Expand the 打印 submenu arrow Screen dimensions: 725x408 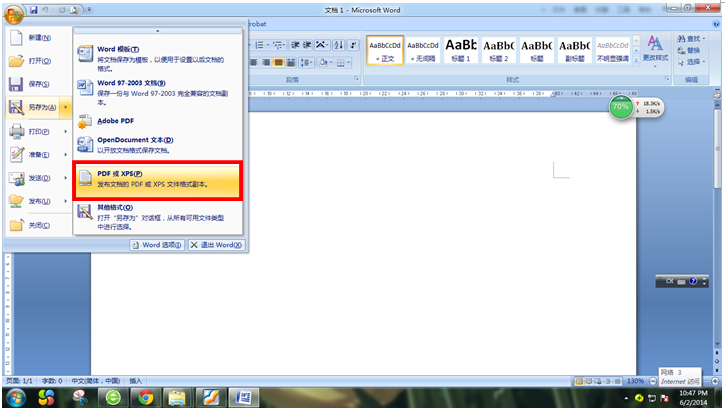click(66, 131)
